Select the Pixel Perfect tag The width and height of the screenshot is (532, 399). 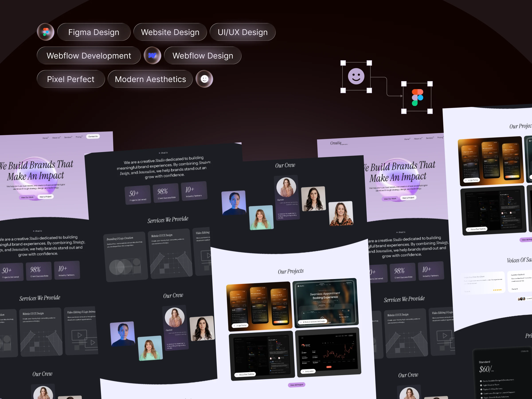71,79
